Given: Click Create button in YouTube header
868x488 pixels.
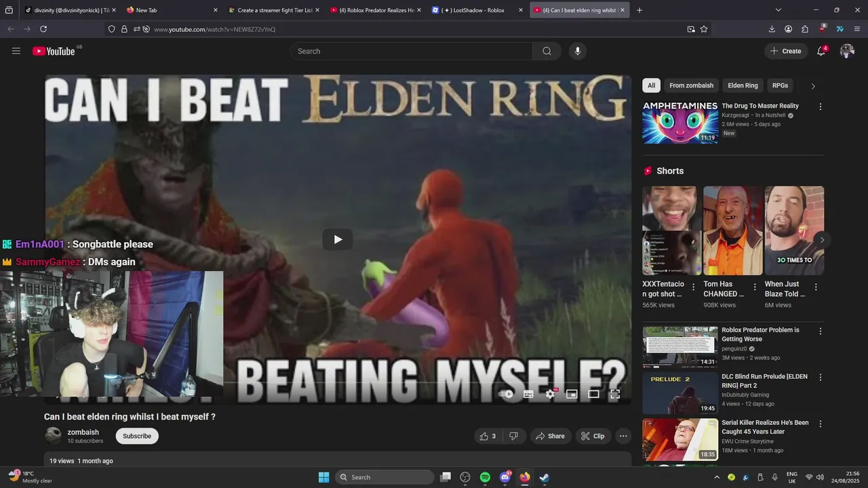Looking at the screenshot, I should (x=785, y=51).
